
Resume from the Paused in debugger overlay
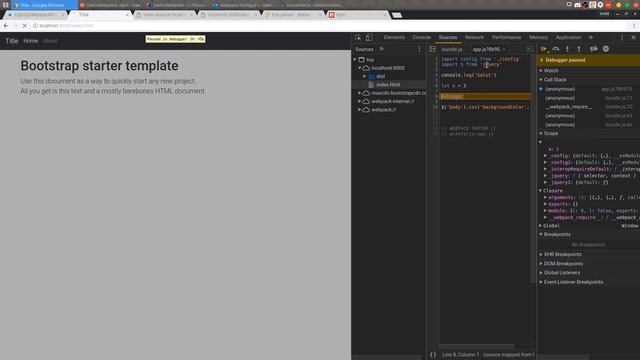coord(192,39)
